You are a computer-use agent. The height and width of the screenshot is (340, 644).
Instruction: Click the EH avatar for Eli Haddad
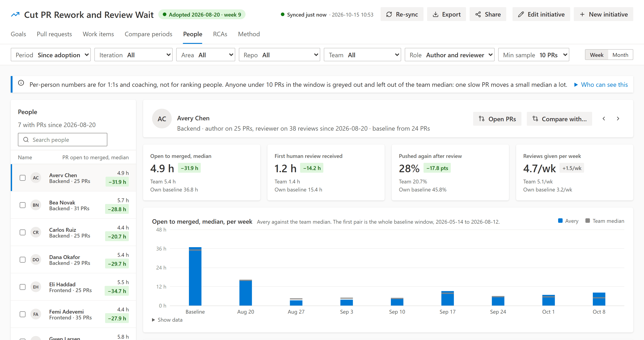36,287
